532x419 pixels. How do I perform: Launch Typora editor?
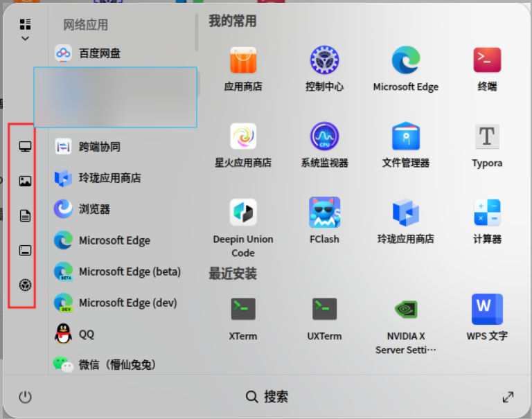click(487, 145)
